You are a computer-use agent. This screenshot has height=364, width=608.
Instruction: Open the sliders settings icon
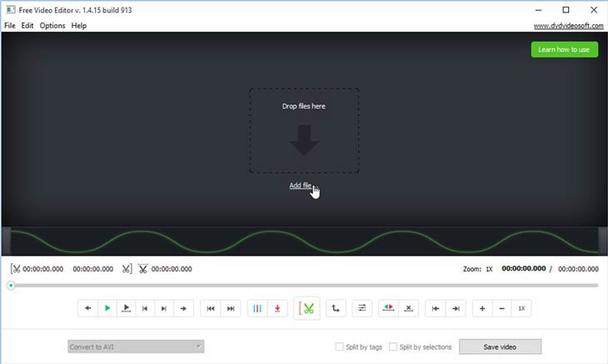362,308
